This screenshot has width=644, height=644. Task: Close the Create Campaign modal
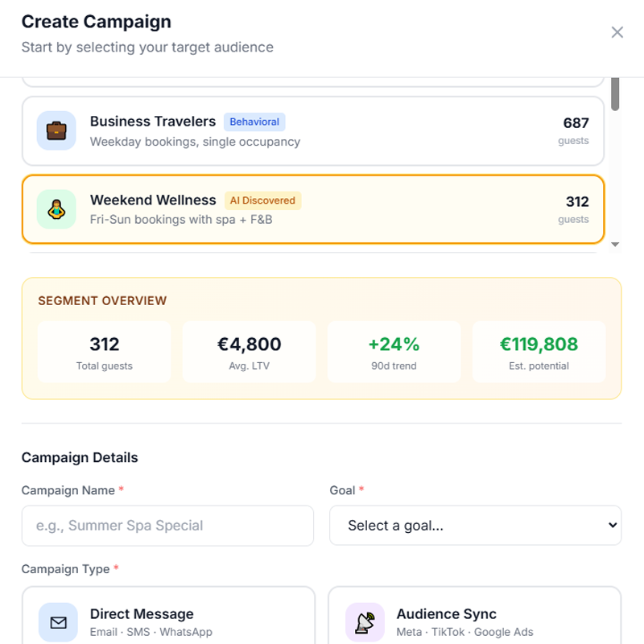617,32
